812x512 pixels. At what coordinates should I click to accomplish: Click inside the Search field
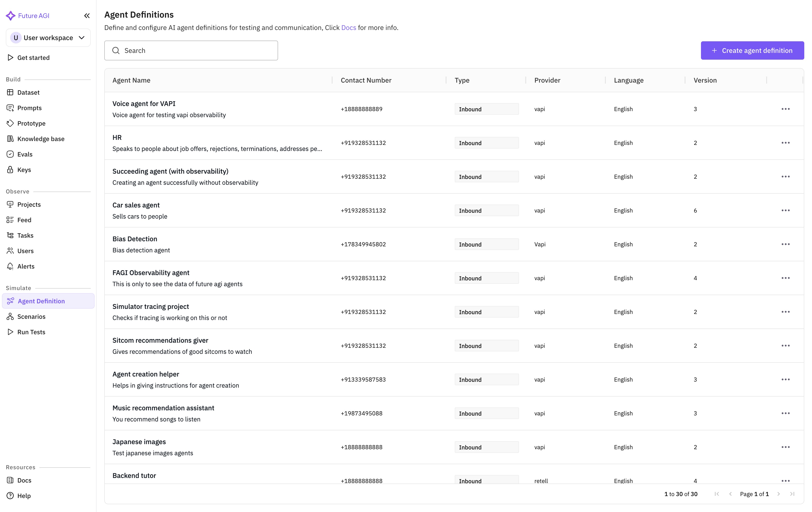coord(191,50)
